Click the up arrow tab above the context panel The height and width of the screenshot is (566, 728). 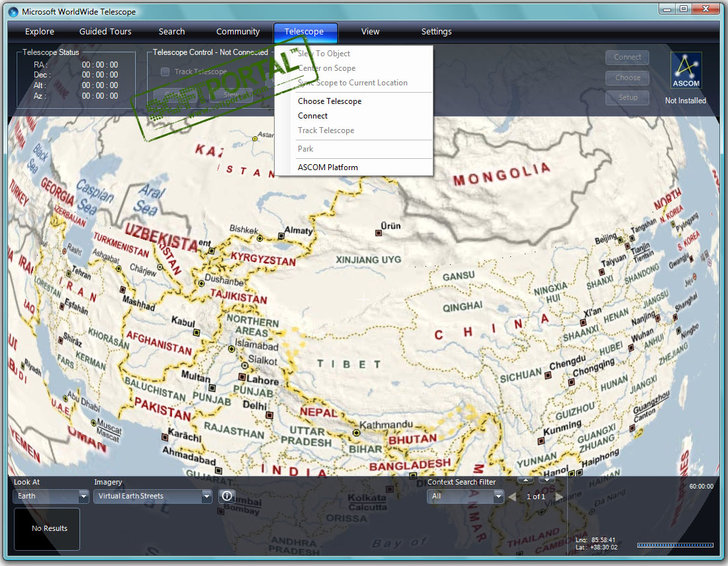click(x=525, y=479)
